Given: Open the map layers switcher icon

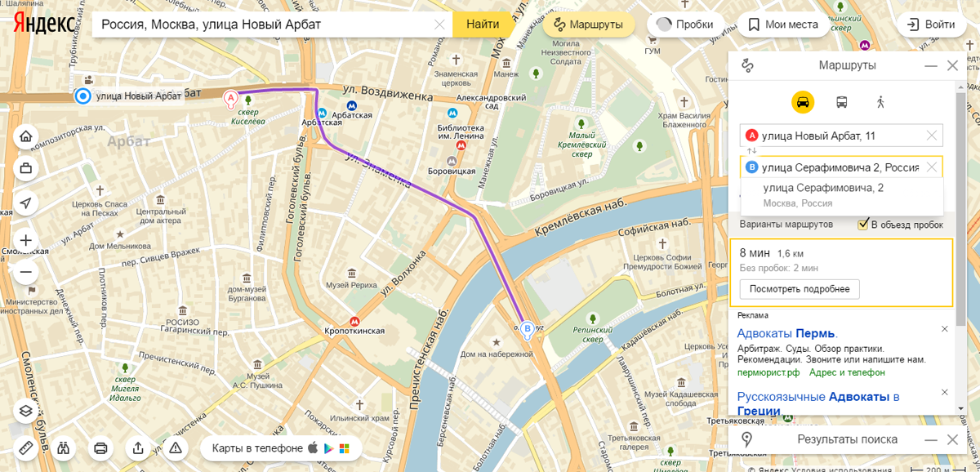Looking at the screenshot, I should point(26,411).
